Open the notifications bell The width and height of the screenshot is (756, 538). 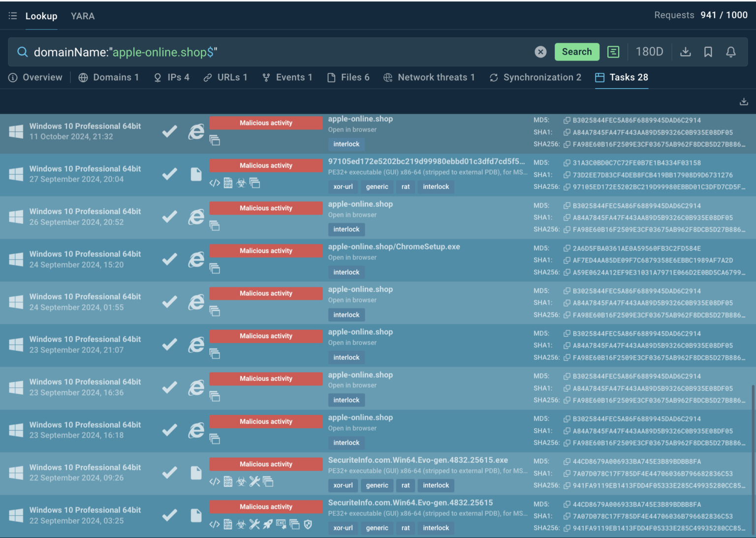tap(731, 52)
